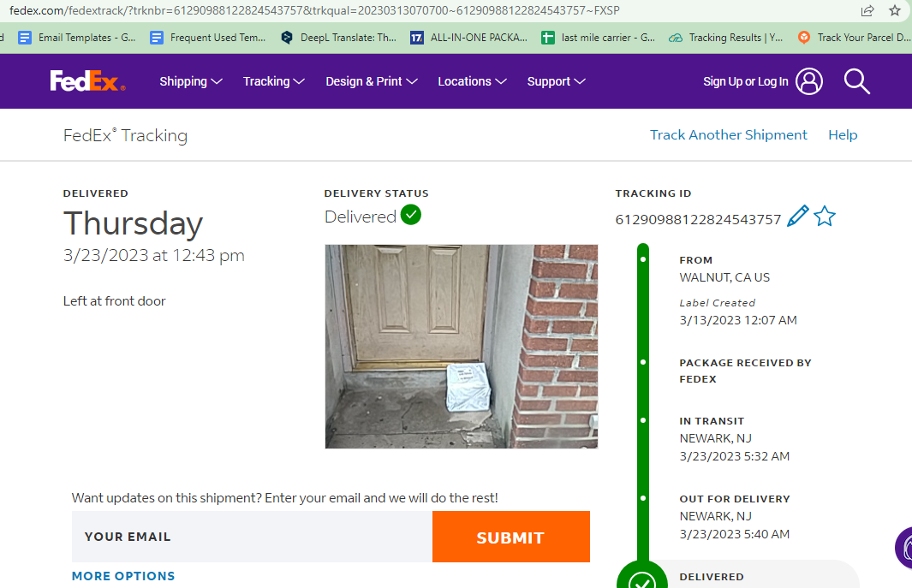
Task: Add shipment to watch list star
Action: pos(824,217)
